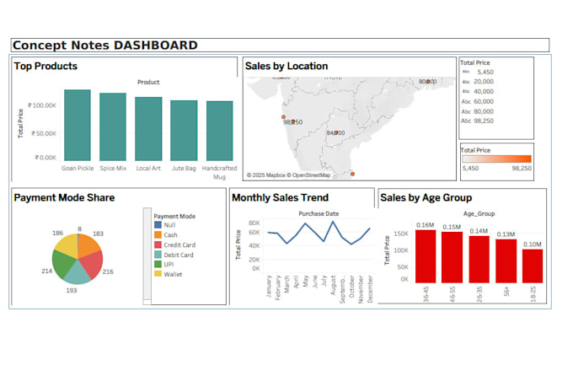Click the orange gradient bar in Total Price legend
573x392 pixels.
coord(496,158)
